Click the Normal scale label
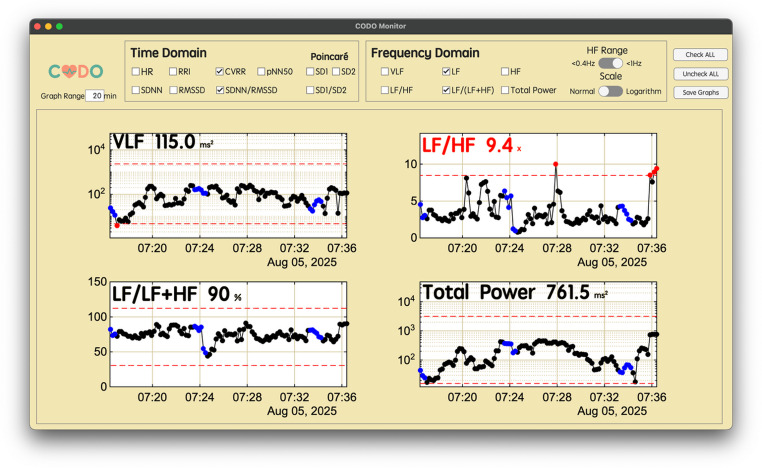762x468 pixels. click(x=582, y=91)
